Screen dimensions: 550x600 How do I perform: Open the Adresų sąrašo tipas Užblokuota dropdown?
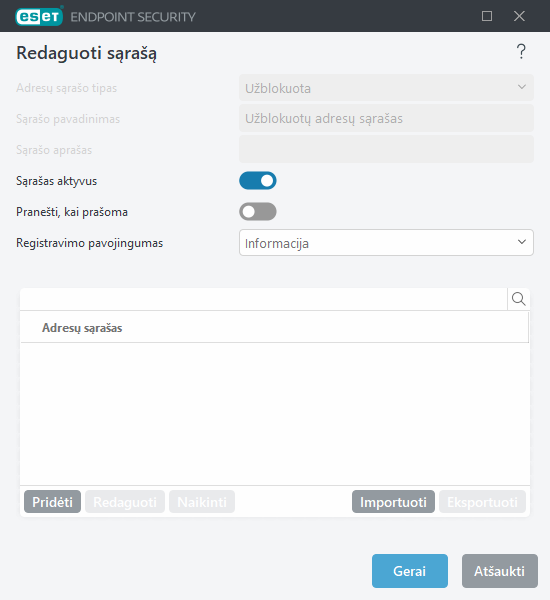click(x=386, y=88)
